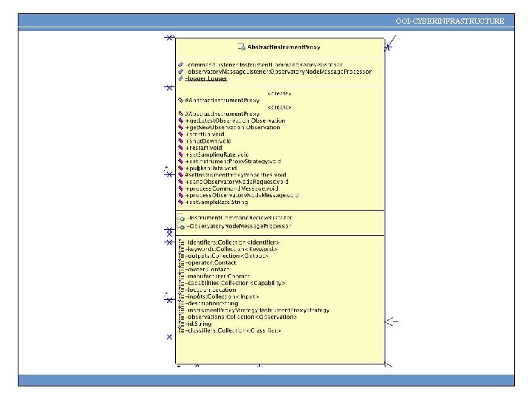Select the -keywords:Collection<Keyword> property
The image size is (532, 399).
pos(231,249)
